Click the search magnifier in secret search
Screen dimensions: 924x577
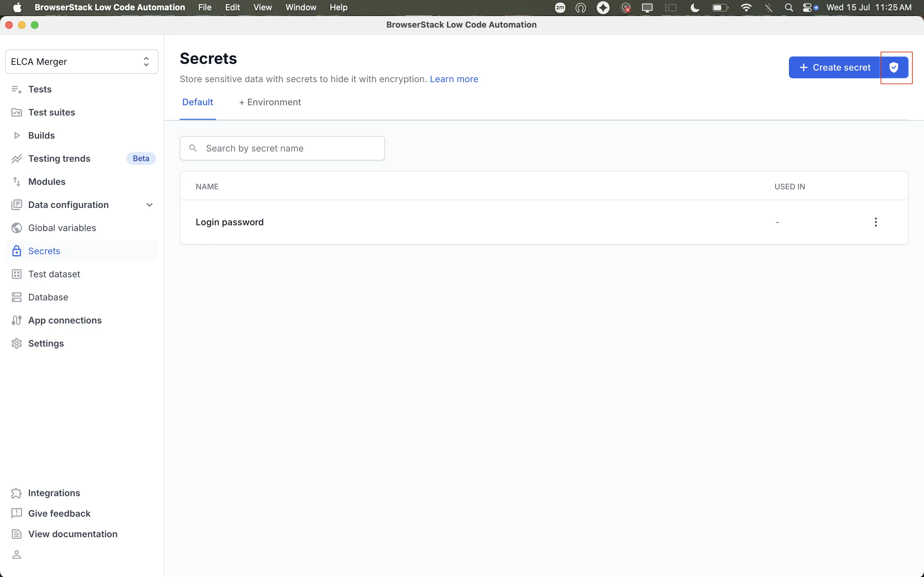[193, 148]
